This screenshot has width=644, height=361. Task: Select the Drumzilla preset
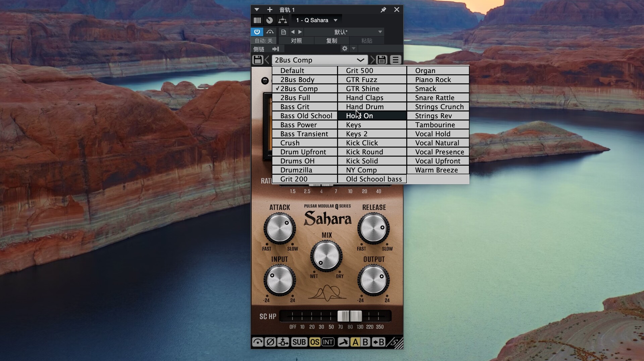click(x=305, y=170)
